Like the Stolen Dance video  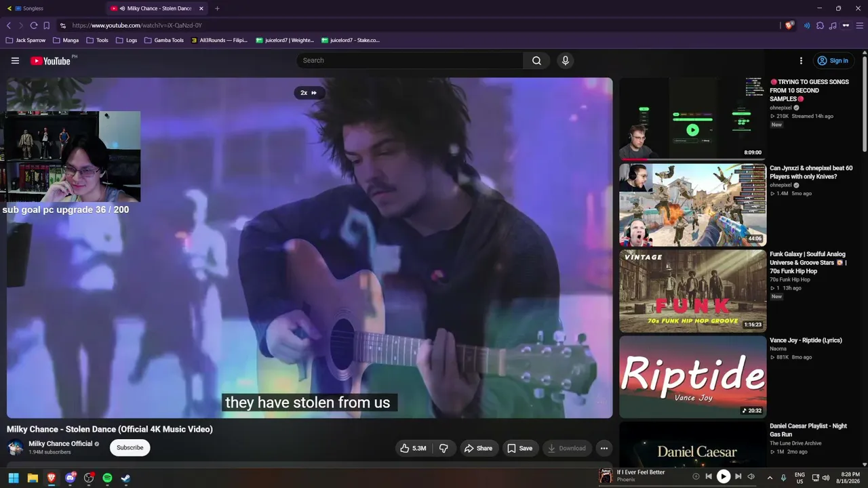click(413, 448)
